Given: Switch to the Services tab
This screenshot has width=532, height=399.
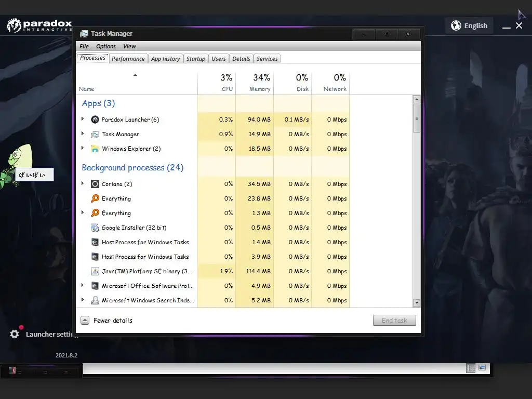Looking at the screenshot, I should tap(267, 59).
